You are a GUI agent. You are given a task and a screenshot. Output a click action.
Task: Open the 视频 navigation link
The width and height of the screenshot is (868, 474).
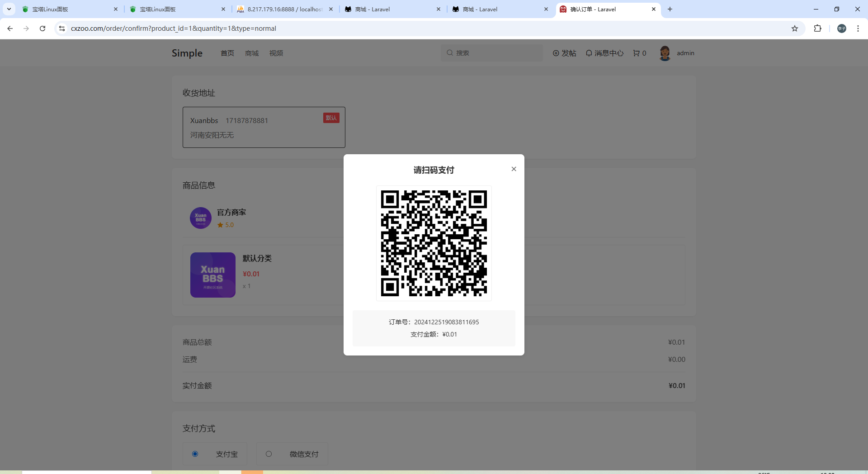tap(276, 53)
